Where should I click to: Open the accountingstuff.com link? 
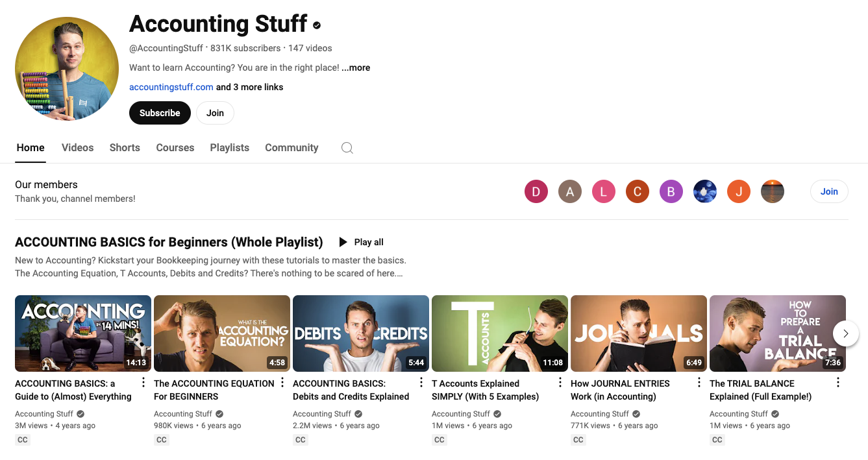click(171, 87)
